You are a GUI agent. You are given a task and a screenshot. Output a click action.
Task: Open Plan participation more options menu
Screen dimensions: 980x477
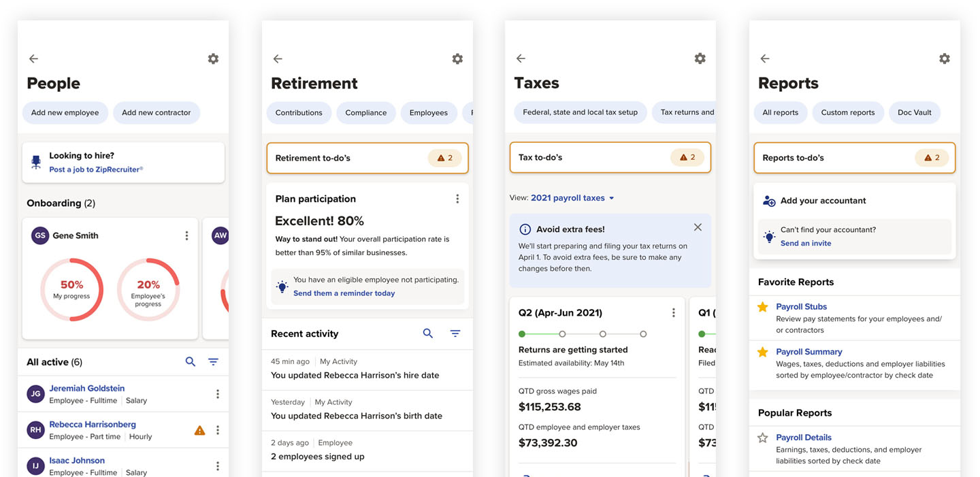tap(457, 199)
